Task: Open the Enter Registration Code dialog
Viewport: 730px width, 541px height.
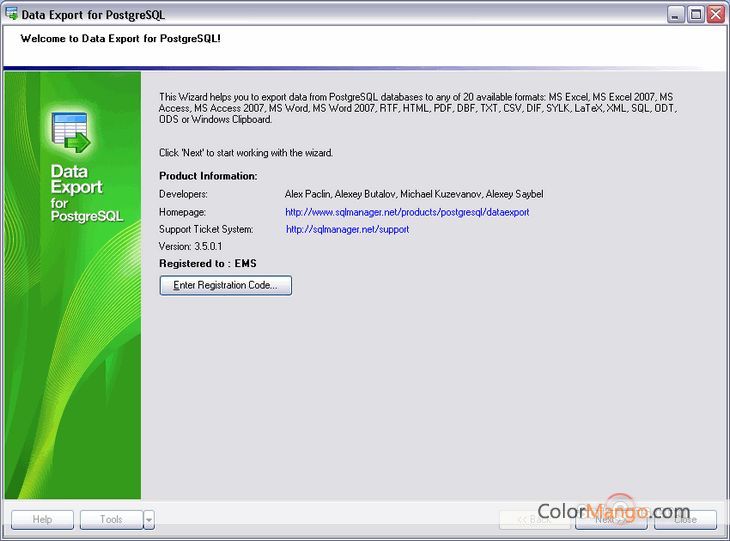Action: tap(225, 285)
